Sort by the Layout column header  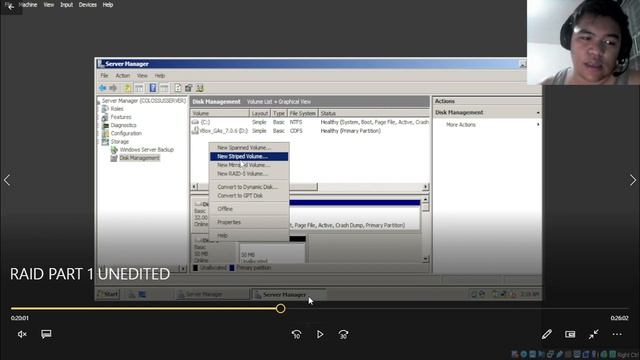260,113
